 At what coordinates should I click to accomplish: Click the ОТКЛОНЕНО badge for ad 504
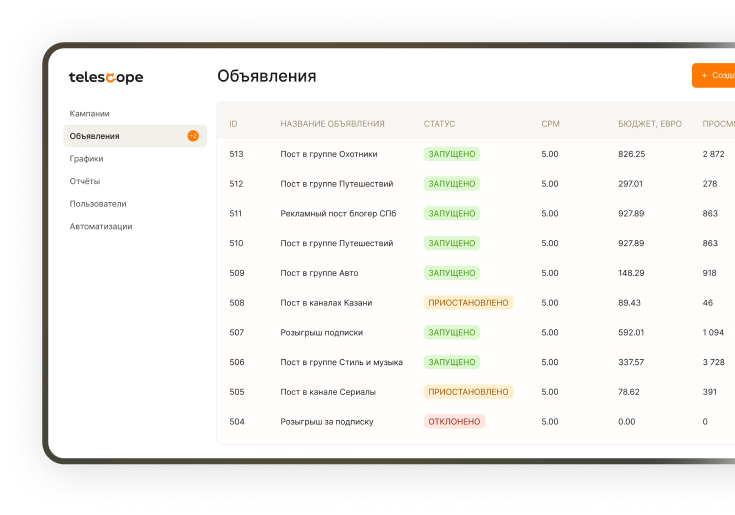click(x=454, y=422)
